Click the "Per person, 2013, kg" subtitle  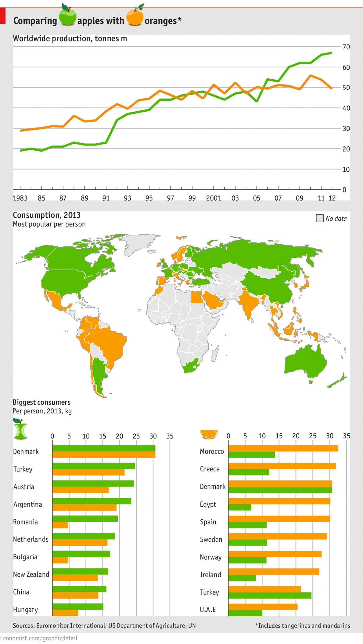coord(42,411)
